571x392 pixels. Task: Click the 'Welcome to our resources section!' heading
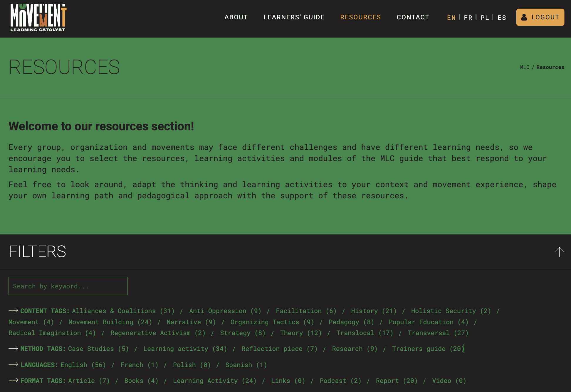pyautogui.click(x=101, y=126)
